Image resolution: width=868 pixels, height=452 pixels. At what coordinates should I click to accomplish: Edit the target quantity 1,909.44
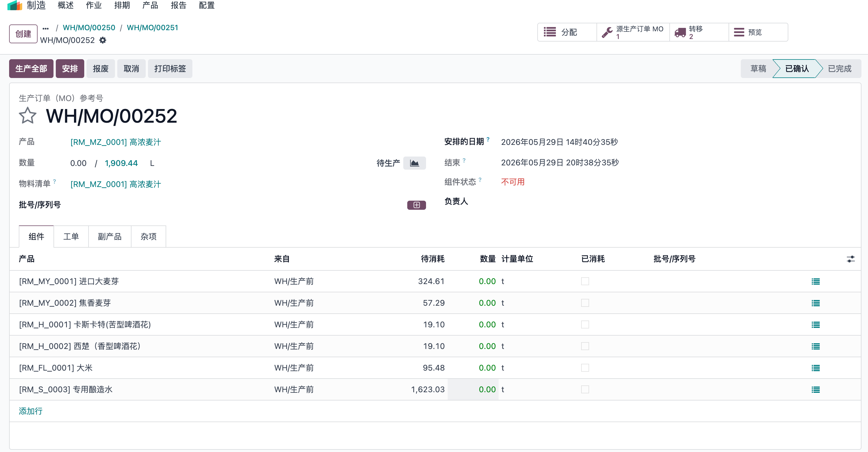pos(121,163)
